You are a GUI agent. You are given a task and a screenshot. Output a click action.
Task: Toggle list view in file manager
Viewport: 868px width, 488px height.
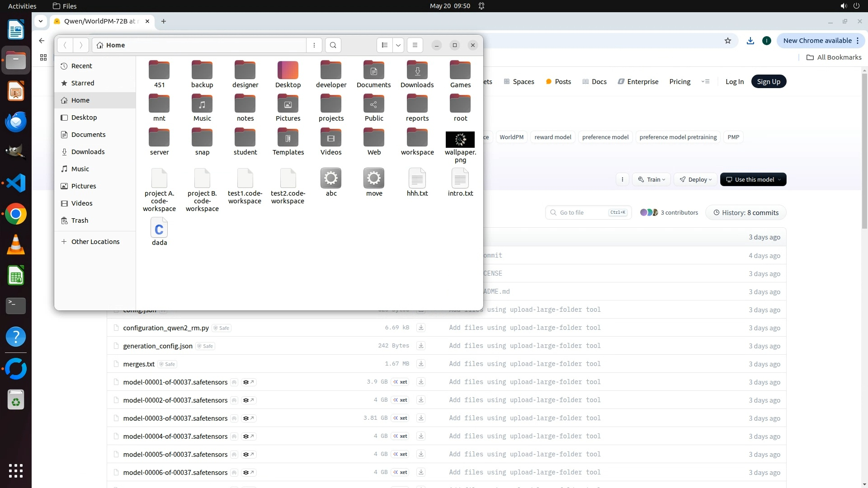point(385,45)
